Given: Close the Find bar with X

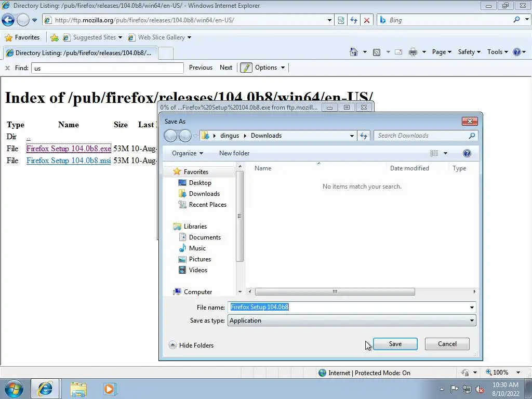Looking at the screenshot, I should pyautogui.click(x=7, y=68).
